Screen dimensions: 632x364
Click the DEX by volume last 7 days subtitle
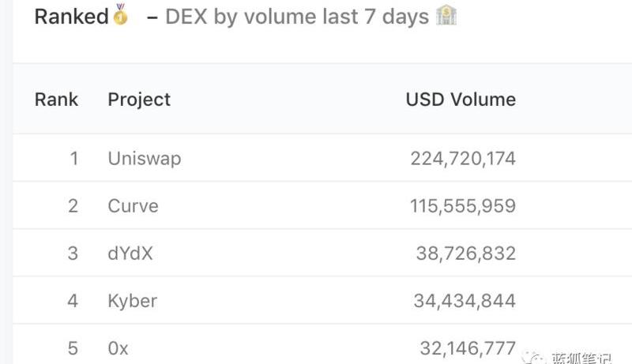[297, 17]
